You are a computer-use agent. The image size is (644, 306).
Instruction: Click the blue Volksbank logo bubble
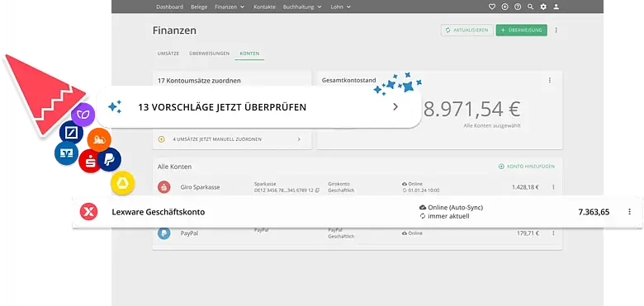coord(66,153)
